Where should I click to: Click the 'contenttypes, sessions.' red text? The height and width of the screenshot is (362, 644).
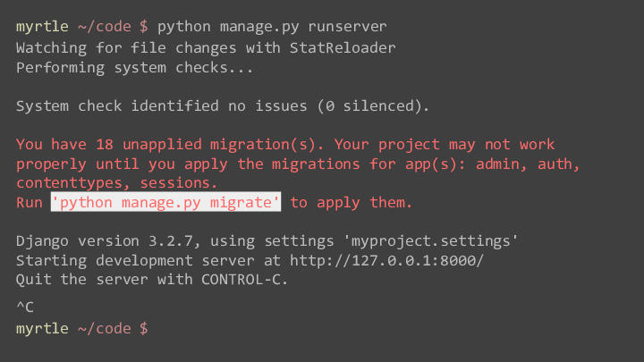[116, 183]
